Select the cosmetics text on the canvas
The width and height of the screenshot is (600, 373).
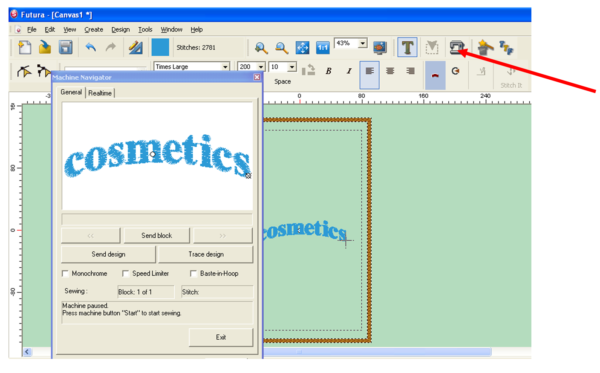(x=305, y=231)
